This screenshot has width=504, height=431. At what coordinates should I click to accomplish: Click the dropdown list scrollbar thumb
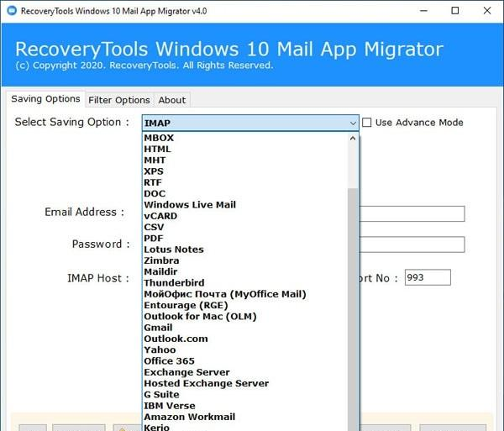pos(353,309)
